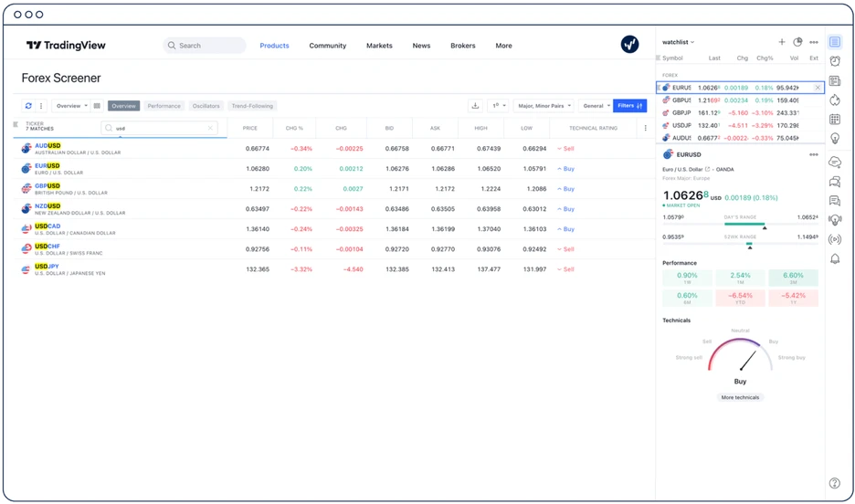Open the ideas lightbulb sidebar icon
The width and height of the screenshot is (855, 504).
point(835,139)
